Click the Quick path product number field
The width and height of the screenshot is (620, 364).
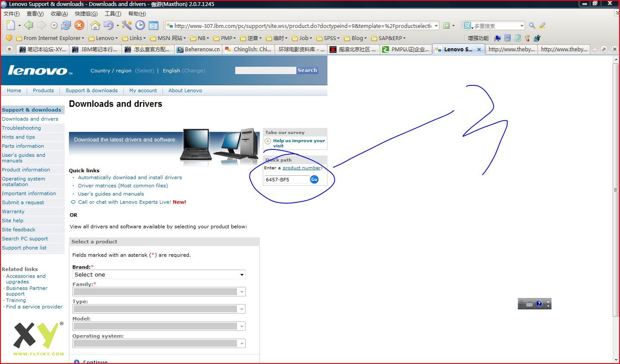pos(287,179)
